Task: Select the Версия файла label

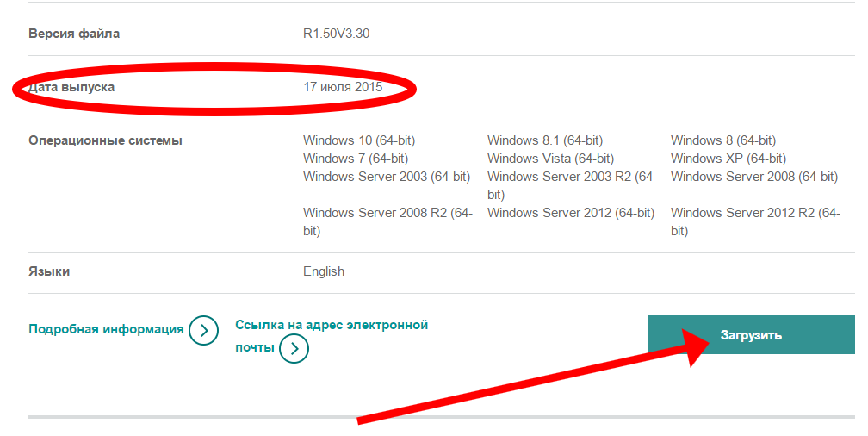Action: coord(74,34)
